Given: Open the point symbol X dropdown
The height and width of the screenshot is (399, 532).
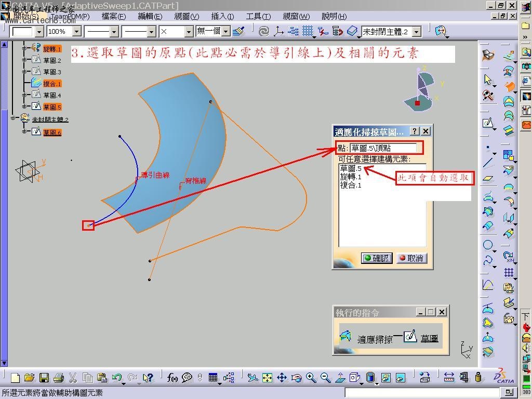Looking at the screenshot, I should (x=189, y=32).
